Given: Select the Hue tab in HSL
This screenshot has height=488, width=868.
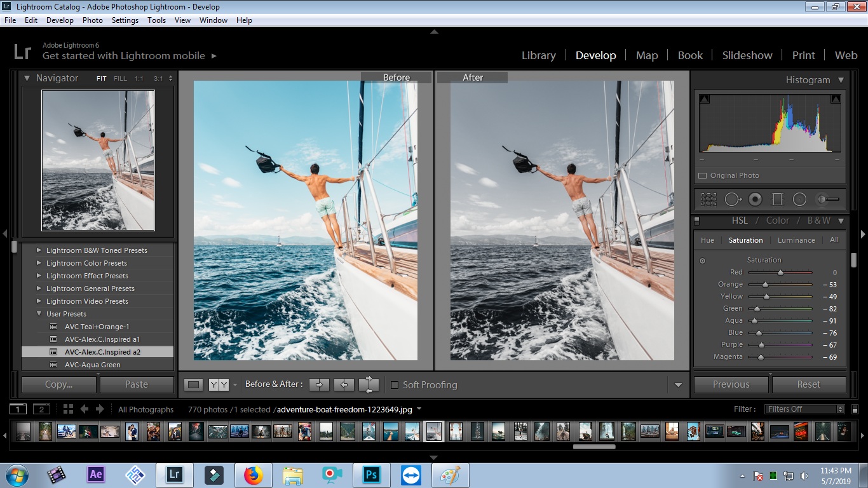Looking at the screenshot, I should tap(707, 240).
